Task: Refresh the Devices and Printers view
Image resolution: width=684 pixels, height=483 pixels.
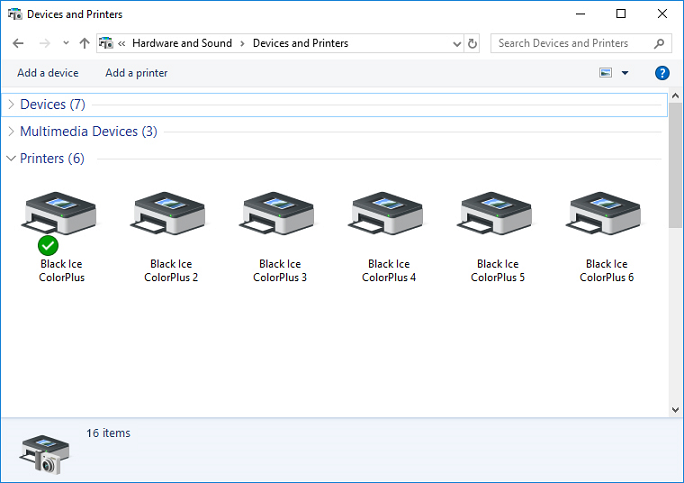Action: (x=472, y=44)
